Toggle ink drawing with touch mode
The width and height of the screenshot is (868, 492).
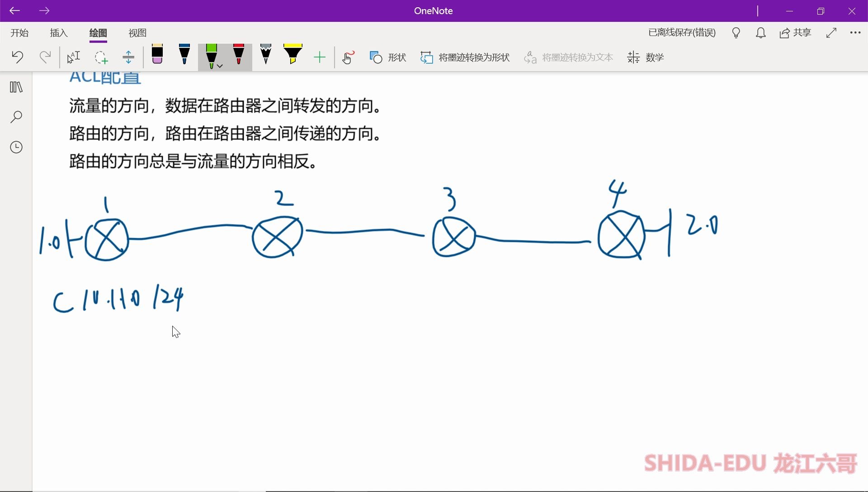pyautogui.click(x=348, y=57)
